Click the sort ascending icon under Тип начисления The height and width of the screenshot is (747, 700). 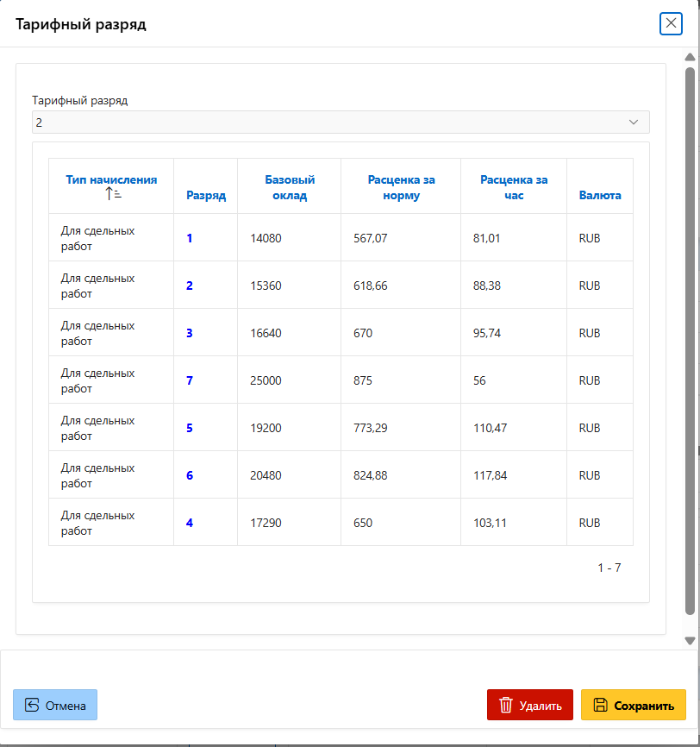tap(113, 195)
